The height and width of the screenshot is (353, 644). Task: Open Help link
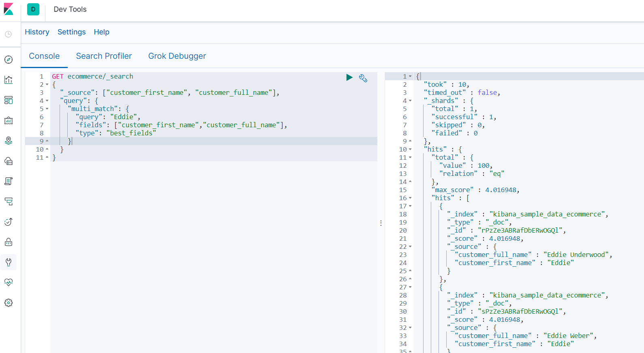[x=101, y=32]
